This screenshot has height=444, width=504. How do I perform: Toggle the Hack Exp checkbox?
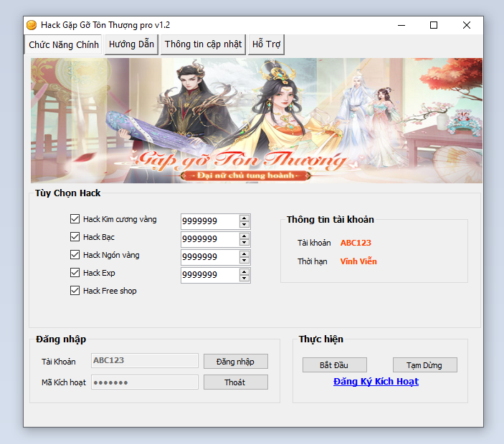[75, 273]
